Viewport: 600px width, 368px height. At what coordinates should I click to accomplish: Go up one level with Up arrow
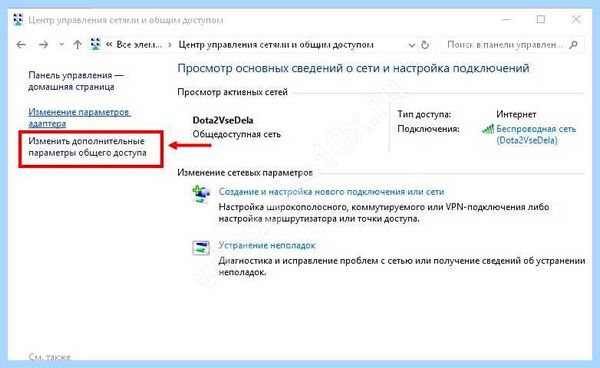coord(77,45)
